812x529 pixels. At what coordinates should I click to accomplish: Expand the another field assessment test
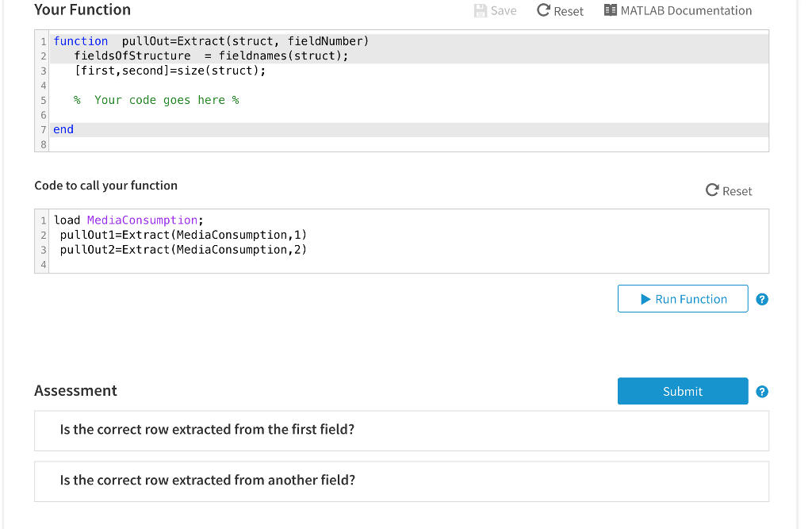point(401,481)
